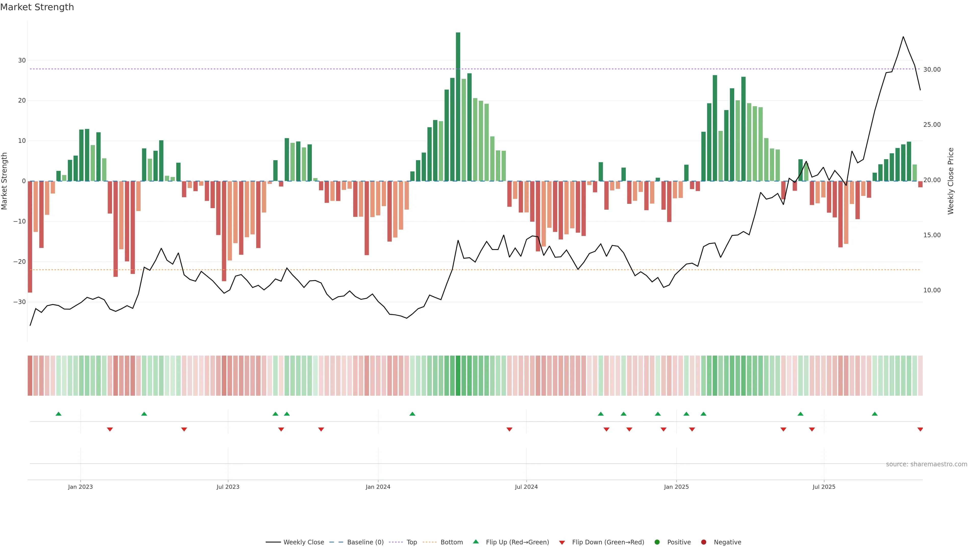The height and width of the screenshot is (551, 980).
Task: Click the Market Strength chart title
Action: (x=37, y=7)
